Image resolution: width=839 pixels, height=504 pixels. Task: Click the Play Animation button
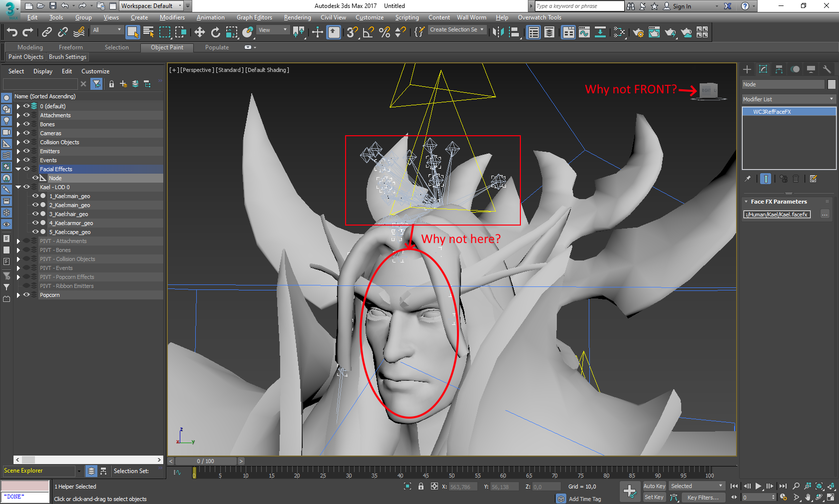(759, 486)
